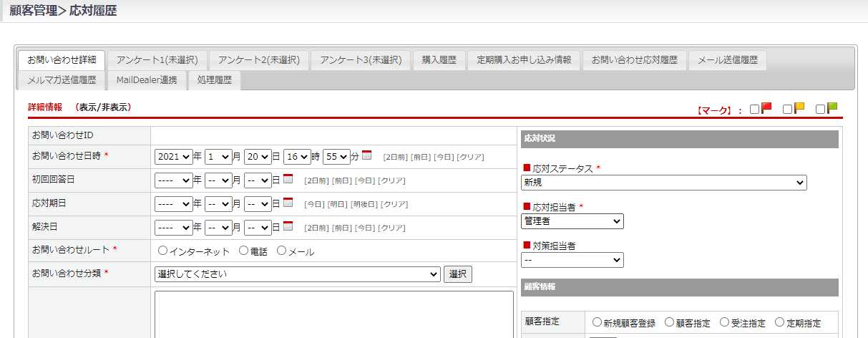Click the 選択 button beside classification
Image resolution: width=868 pixels, height=338 pixels.
(458, 274)
